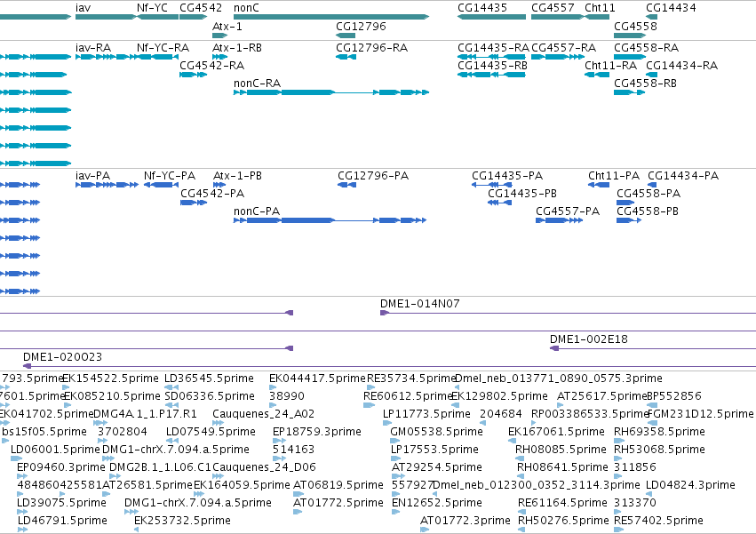The image size is (756, 534).
Task: Select the CG12796 gene label
Action: point(362,26)
